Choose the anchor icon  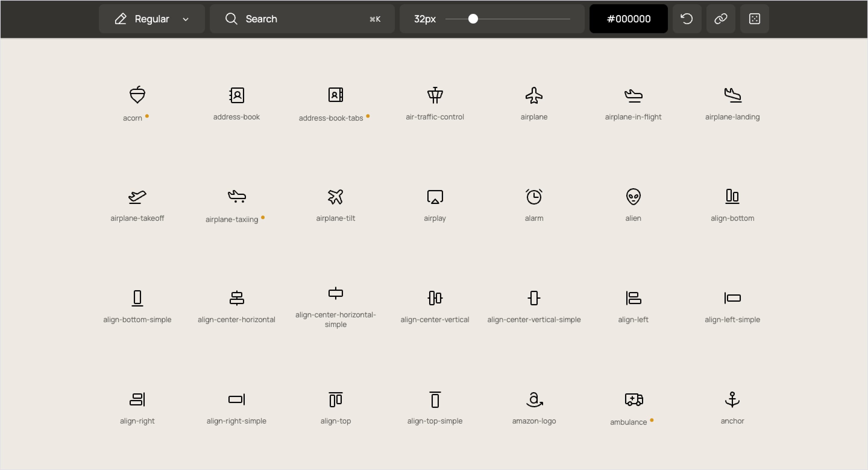click(732, 399)
